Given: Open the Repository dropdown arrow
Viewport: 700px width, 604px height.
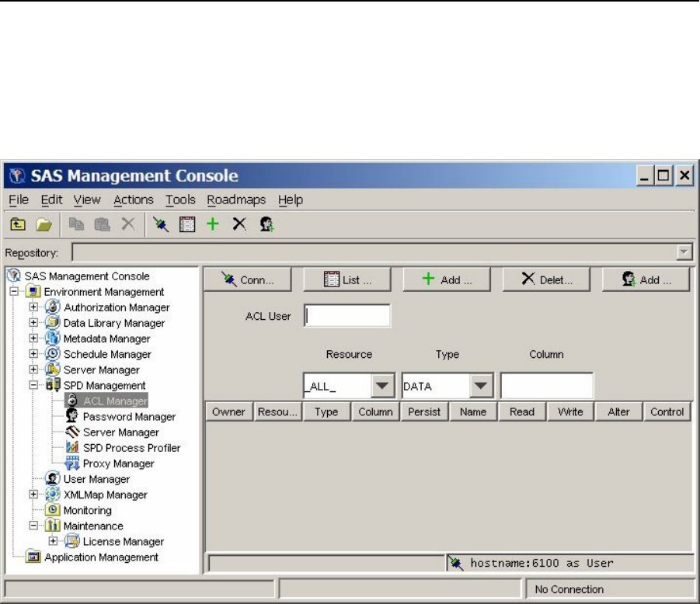Looking at the screenshot, I should point(684,252).
